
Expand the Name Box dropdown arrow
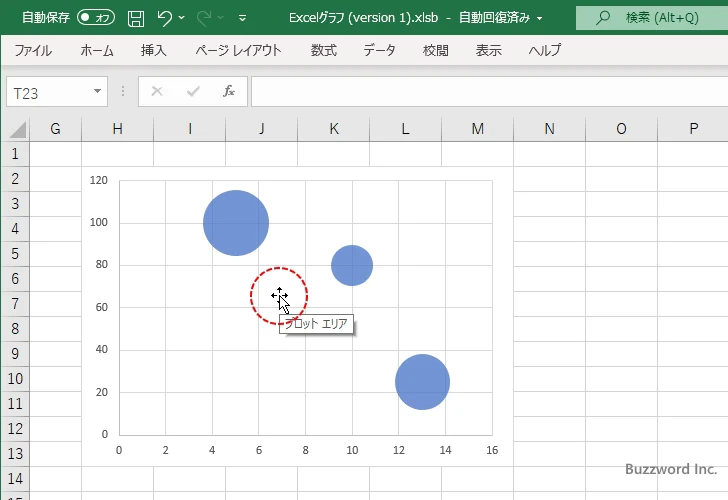97,91
